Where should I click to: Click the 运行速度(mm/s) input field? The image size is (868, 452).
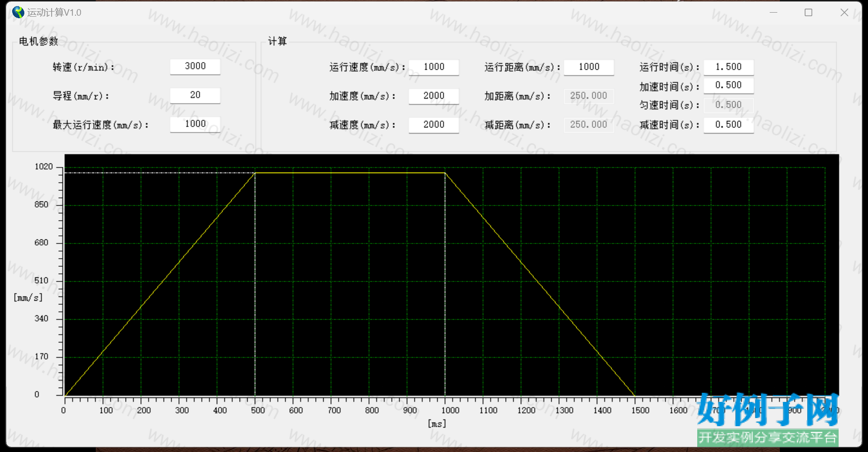tap(434, 67)
